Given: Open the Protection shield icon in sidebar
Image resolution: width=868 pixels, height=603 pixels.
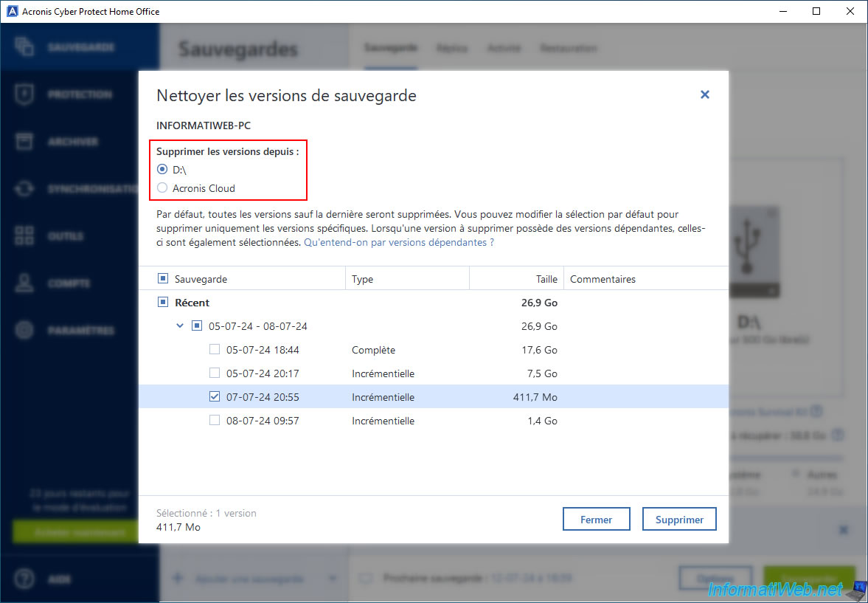Looking at the screenshot, I should coord(24,94).
